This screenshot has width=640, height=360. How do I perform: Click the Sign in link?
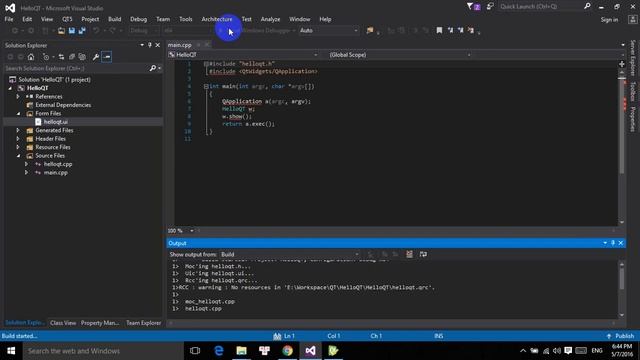point(609,20)
